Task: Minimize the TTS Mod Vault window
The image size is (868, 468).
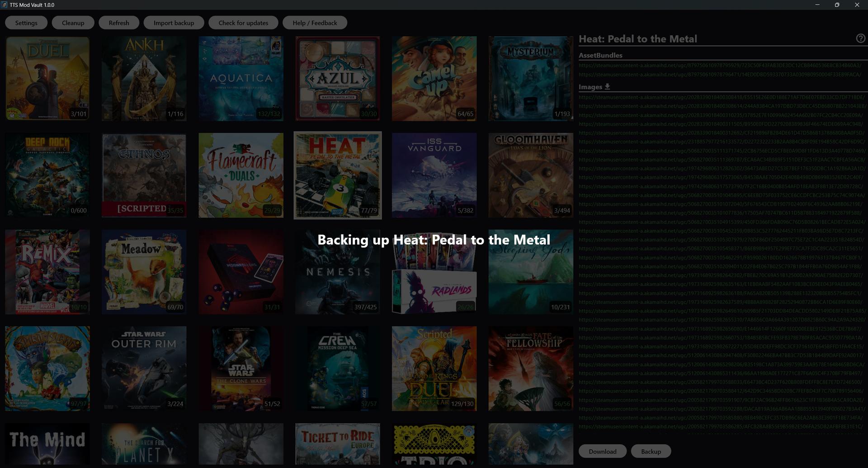Action: point(817,5)
